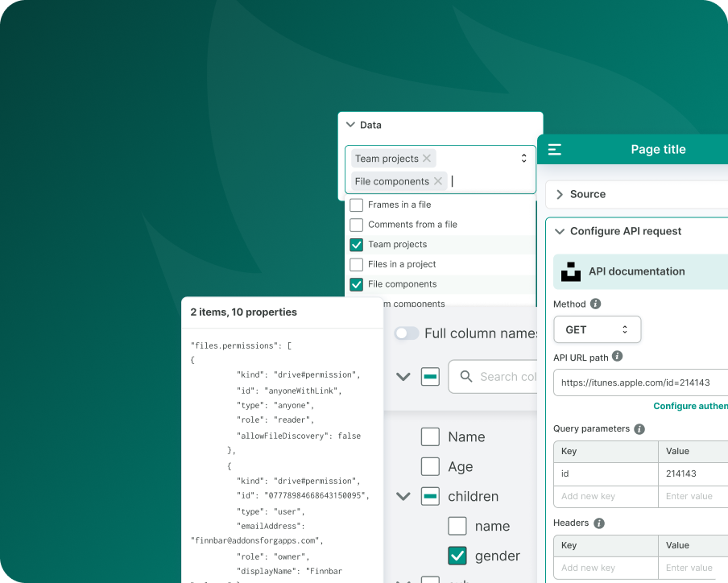The width and height of the screenshot is (728, 583).
Task: Click the Headers info icon
Action: click(x=598, y=523)
